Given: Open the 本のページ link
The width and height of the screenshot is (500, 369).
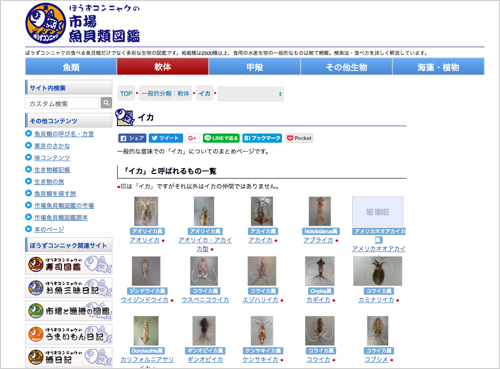Looking at the screenshot, I should 49,229.
